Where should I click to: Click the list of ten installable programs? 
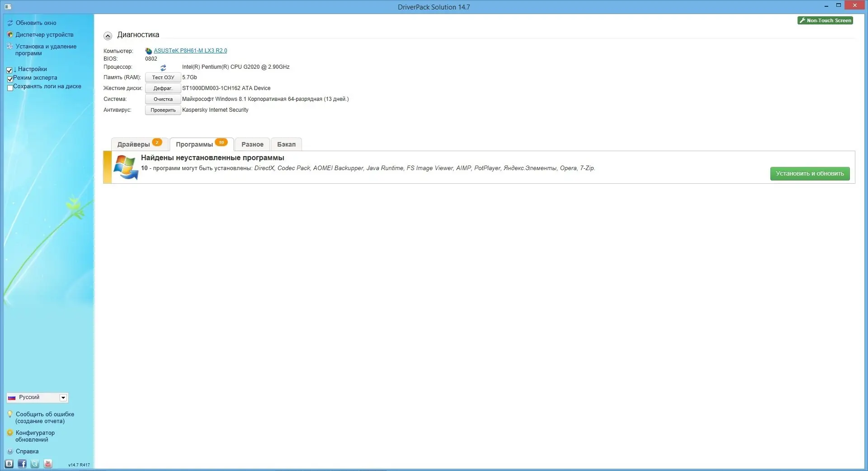tap(425, 168)
